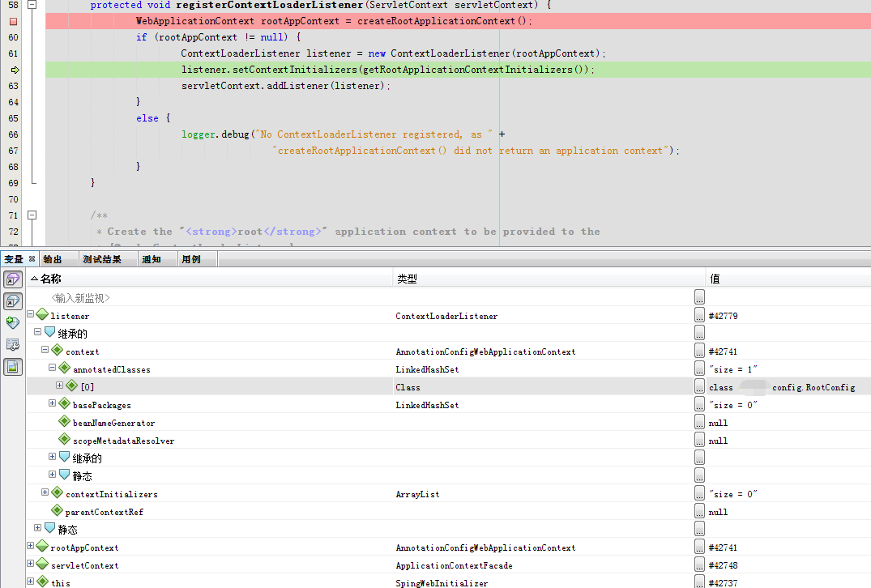The height and width of the screenshot is (588, 871).
Task: Open value editor button for basePackages row
Action: (x=699, y=403)
